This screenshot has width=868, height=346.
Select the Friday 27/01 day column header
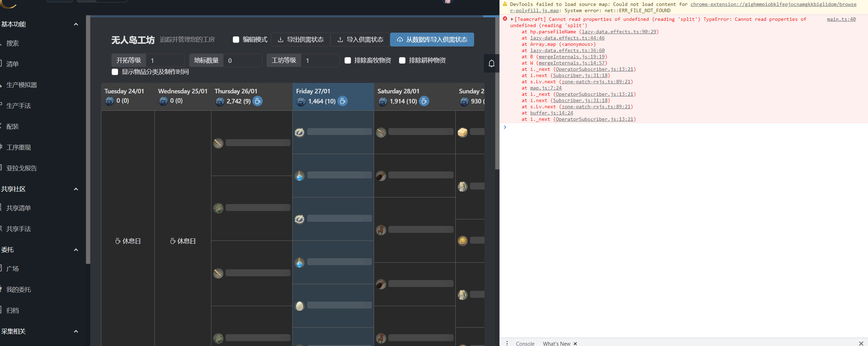point(313,91)
